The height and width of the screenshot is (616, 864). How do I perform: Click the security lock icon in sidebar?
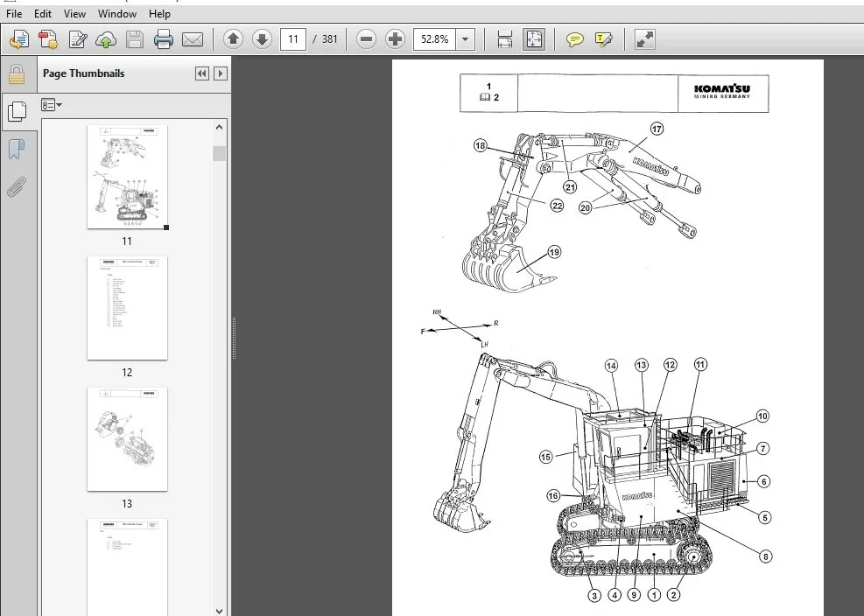tap(17, 74)
